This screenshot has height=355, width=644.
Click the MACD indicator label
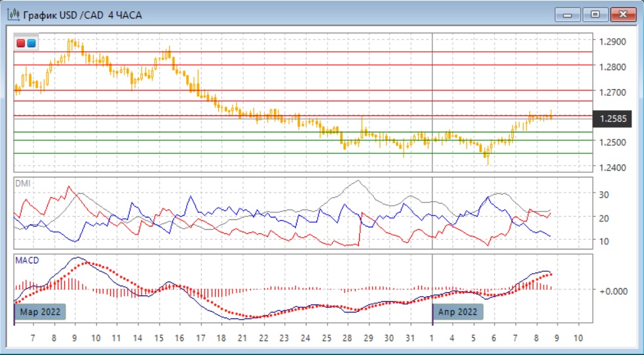click(27, 260)
